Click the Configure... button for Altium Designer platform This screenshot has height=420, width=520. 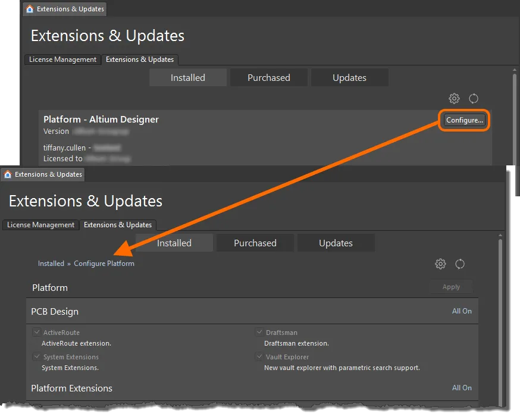click(x=464, y=120)
